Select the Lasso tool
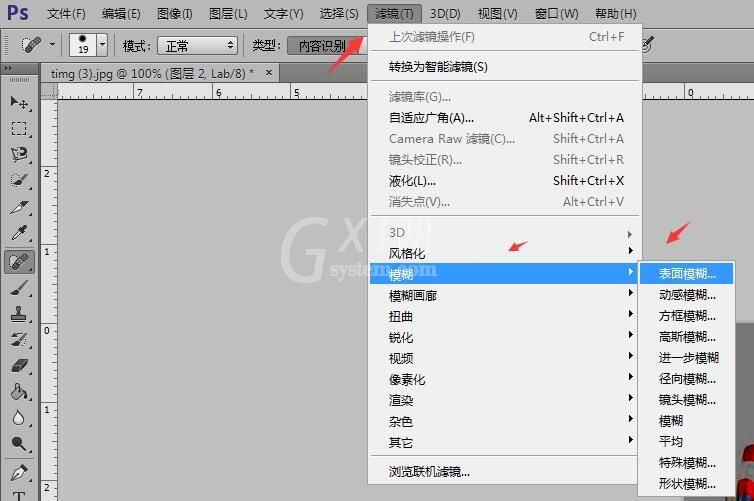This screenshot has height=501, width=754. [19, 154]
